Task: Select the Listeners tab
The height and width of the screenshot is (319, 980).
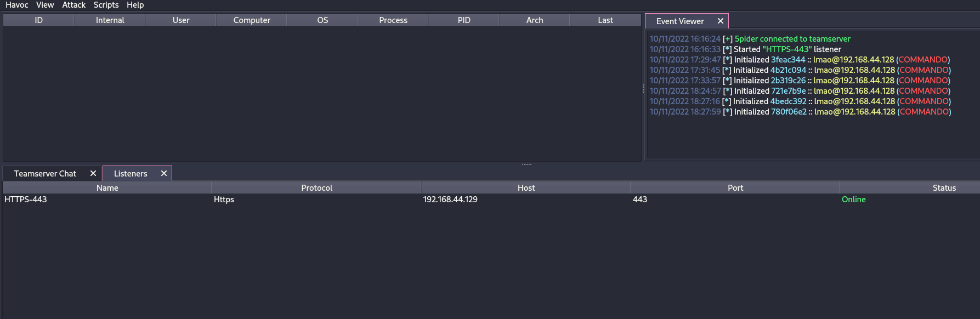Action: 131,174
